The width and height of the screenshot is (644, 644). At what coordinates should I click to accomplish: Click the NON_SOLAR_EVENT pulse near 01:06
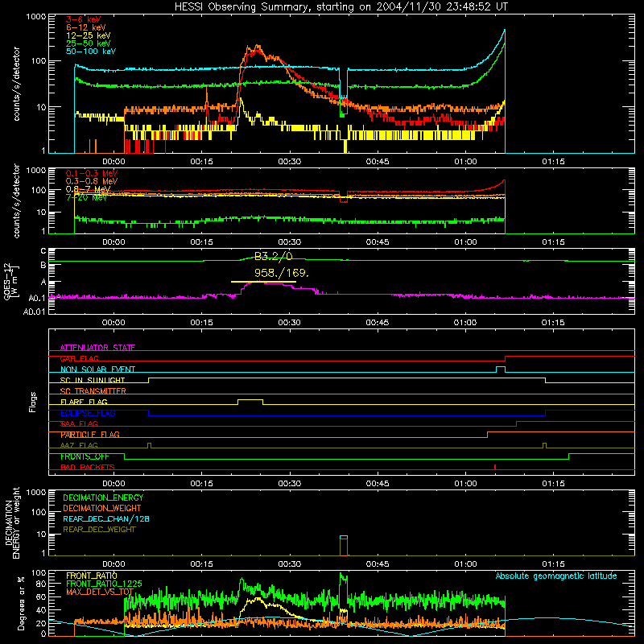pos(500,369)
